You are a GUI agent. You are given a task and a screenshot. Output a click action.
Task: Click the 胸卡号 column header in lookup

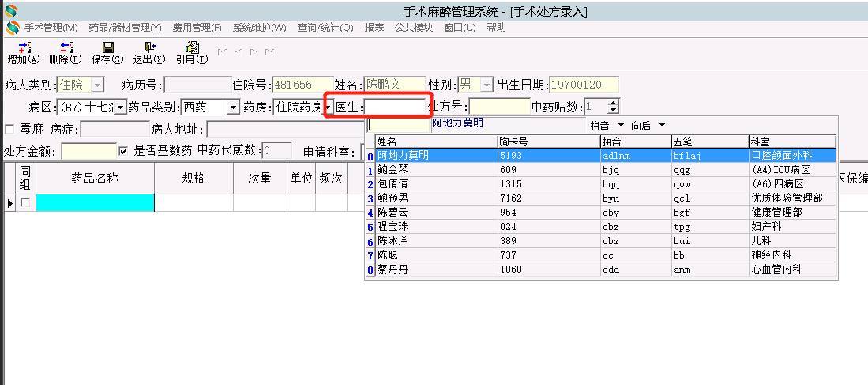pyautogui.click(x=549, y=142)
